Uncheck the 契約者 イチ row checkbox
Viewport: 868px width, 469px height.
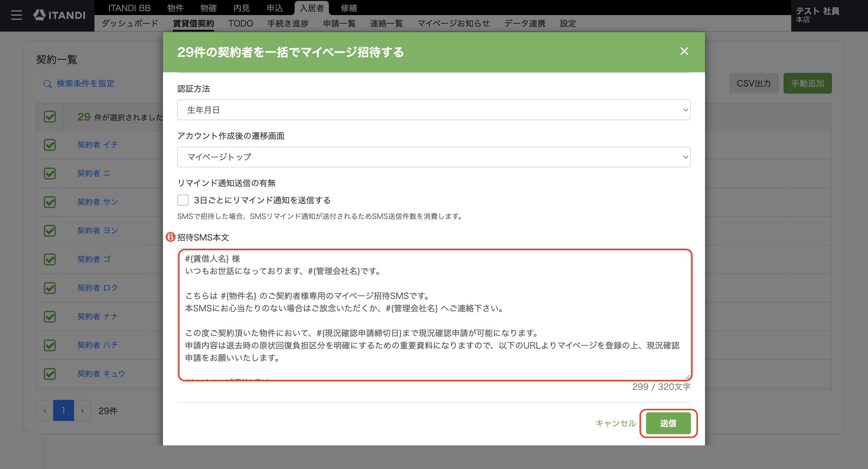coord(50,145)
